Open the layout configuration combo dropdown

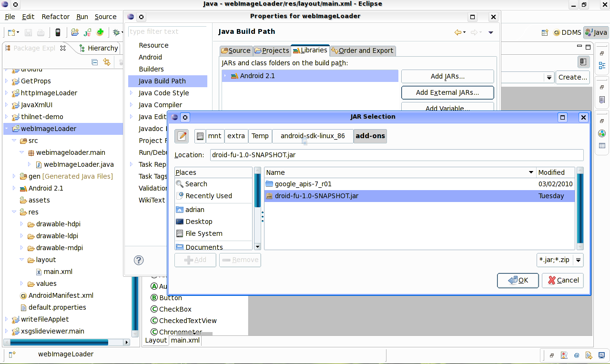(549, 77)
